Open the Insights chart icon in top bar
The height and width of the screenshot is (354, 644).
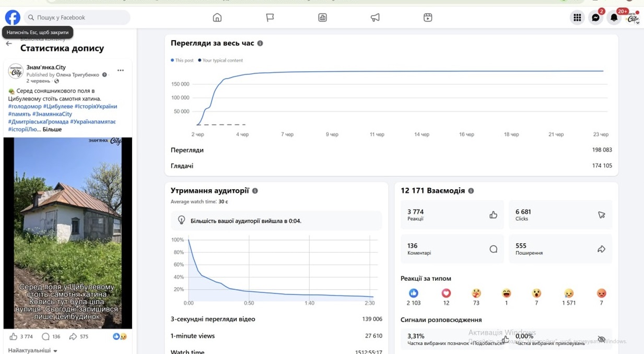[x=323, y=18]
